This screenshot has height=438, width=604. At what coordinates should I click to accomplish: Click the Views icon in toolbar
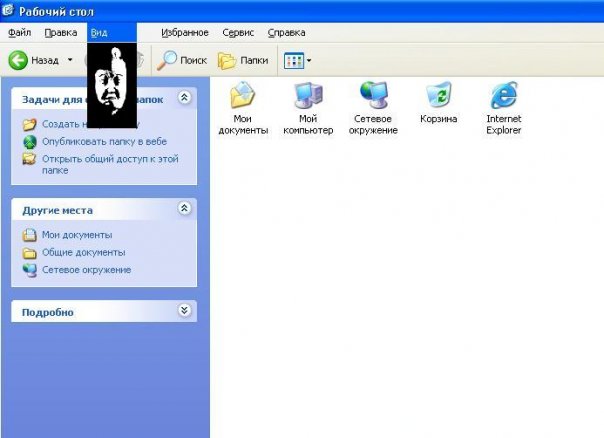point(294,60)
